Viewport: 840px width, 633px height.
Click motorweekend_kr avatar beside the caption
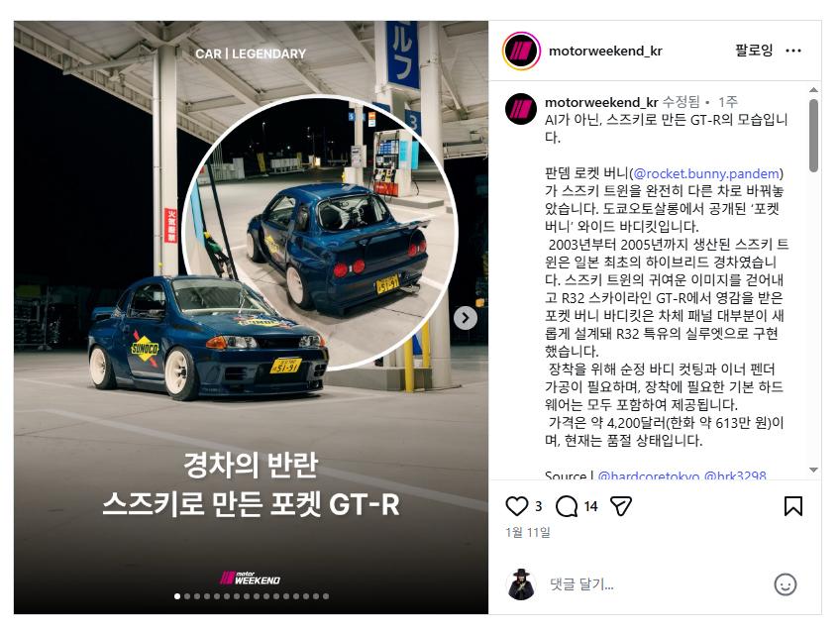[521, 109]
